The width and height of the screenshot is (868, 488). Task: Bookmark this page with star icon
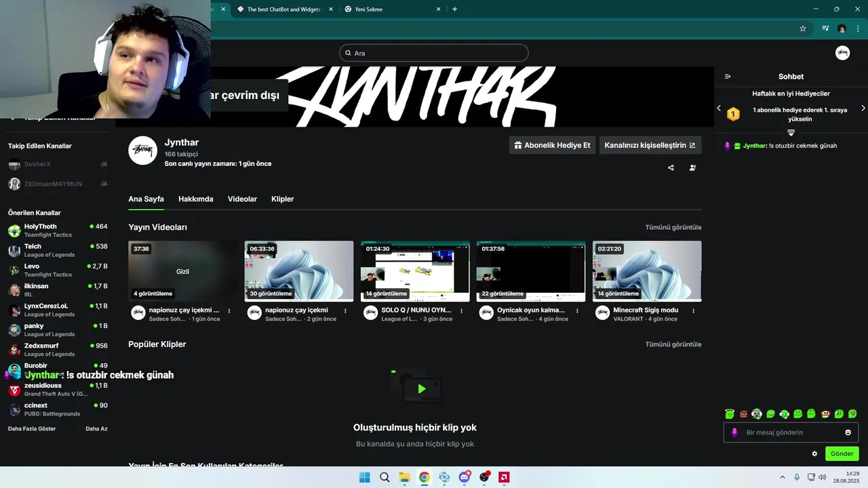click(x=803, y=28)
